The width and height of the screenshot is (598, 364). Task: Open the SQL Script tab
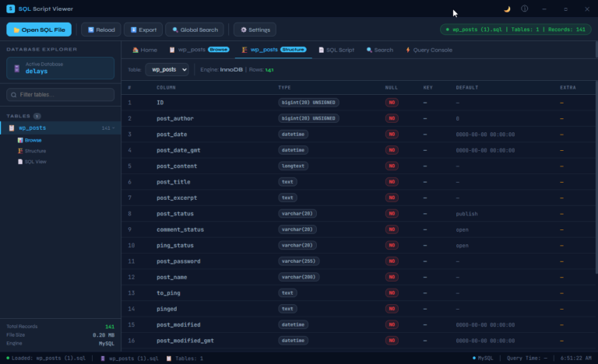336,50
